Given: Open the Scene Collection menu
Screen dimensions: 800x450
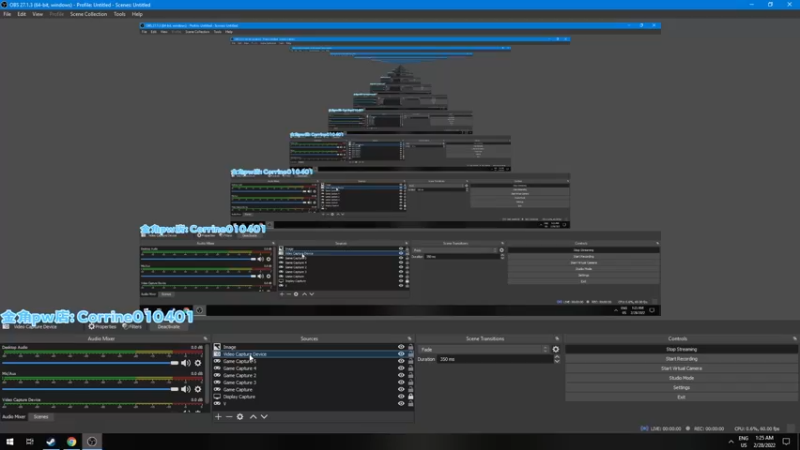Looking at the screenshot, I should click(88, 14).
